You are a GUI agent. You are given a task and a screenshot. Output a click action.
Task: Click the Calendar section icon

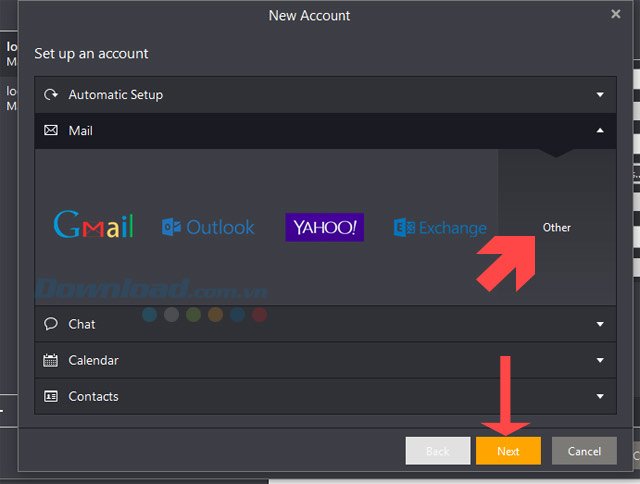(x=51, y=360)
